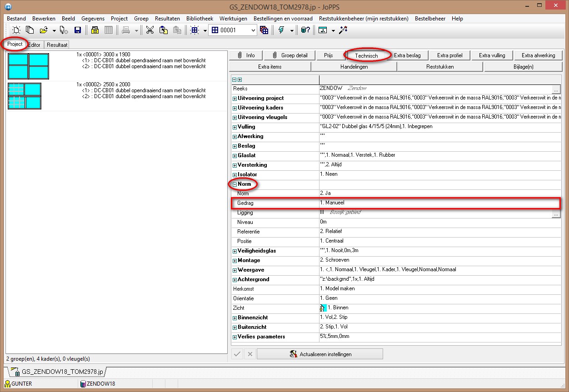Click the grayed checkmark confirm button
This screenshot has width=569, height=392.
click(x=237, y=354)
